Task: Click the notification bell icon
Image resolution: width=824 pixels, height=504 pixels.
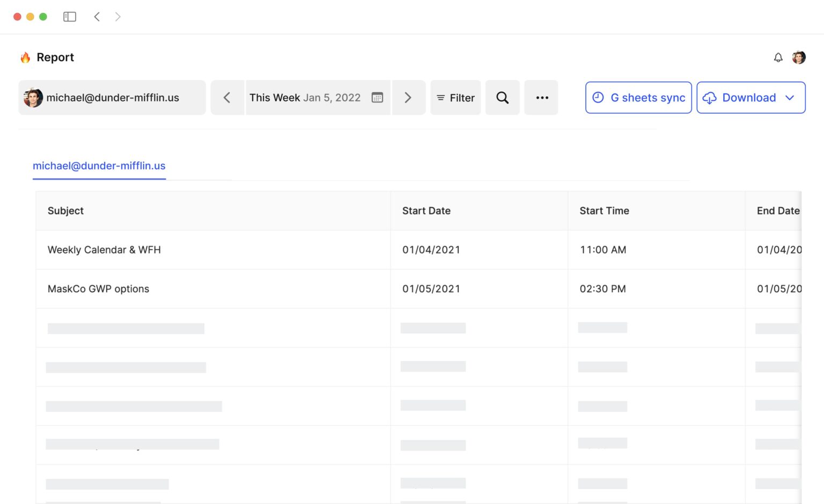Action: coord(778,57)
